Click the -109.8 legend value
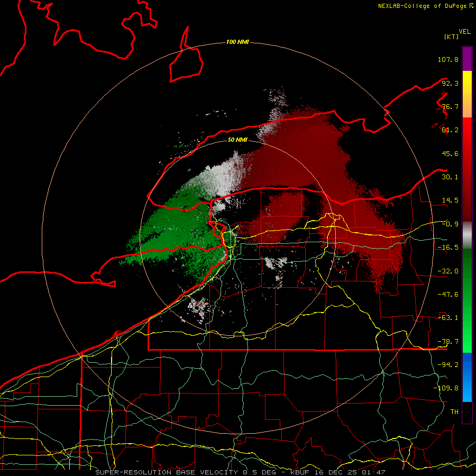The width and height of the screenshot is (476, 476). click(x=446, y=388)
